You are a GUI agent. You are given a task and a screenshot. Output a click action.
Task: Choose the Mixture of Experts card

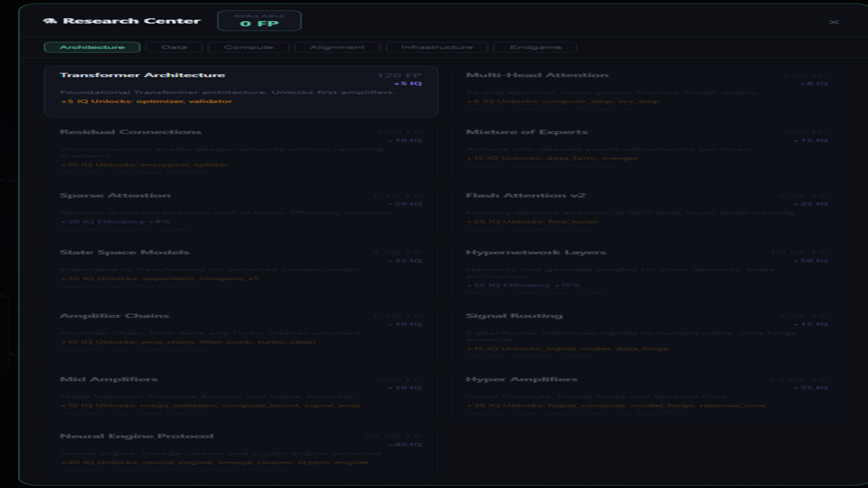point(646,151)
